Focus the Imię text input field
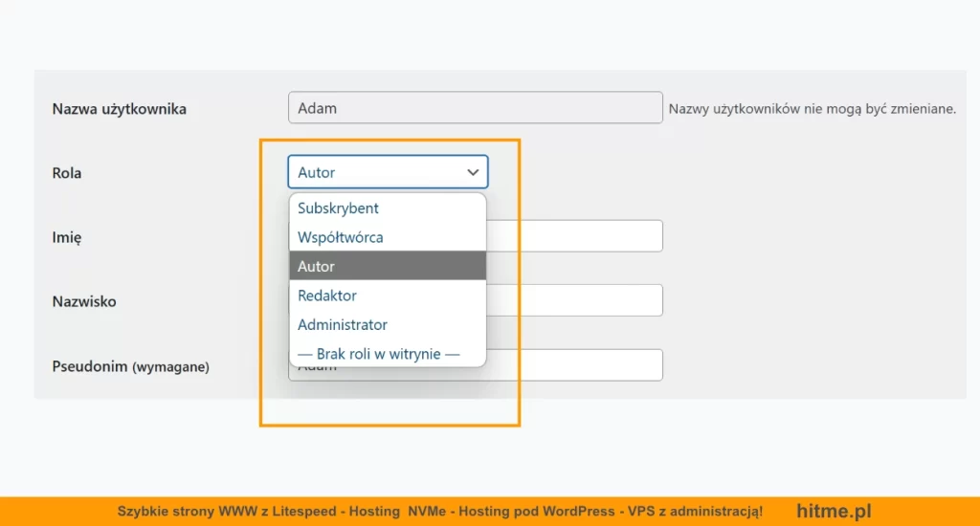Viewport: 980px width, 526px height. [x=574, y=236]
